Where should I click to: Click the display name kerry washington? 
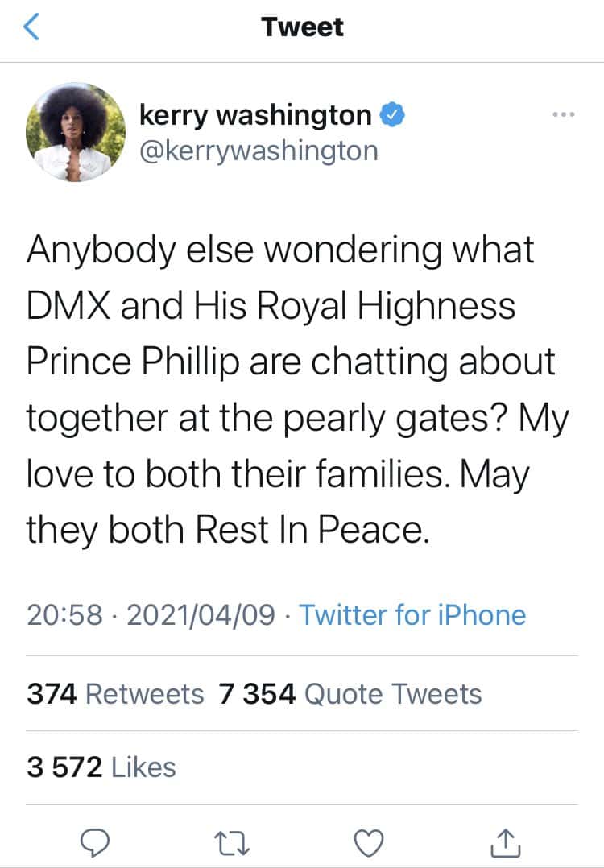pos(255,117)
